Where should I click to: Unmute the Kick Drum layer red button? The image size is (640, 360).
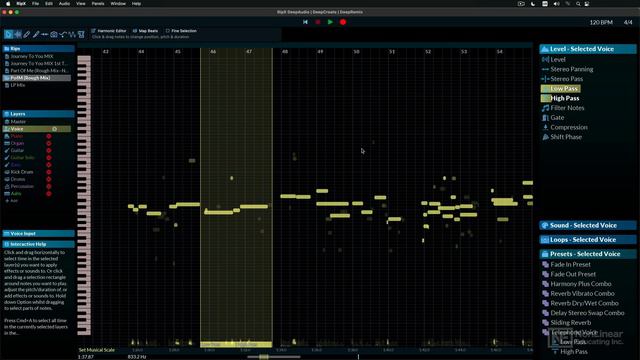pyautogui.click(x=49, y=172)
